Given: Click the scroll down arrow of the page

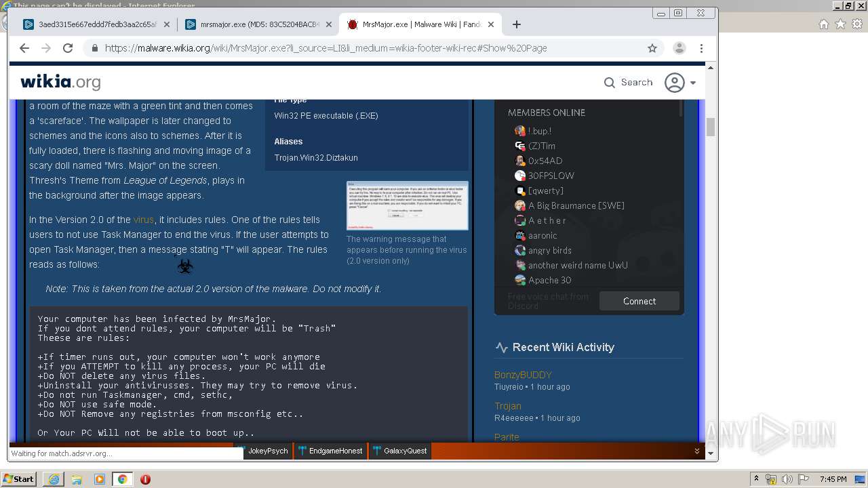Looking at the screenshot, I should click(711, 453).
